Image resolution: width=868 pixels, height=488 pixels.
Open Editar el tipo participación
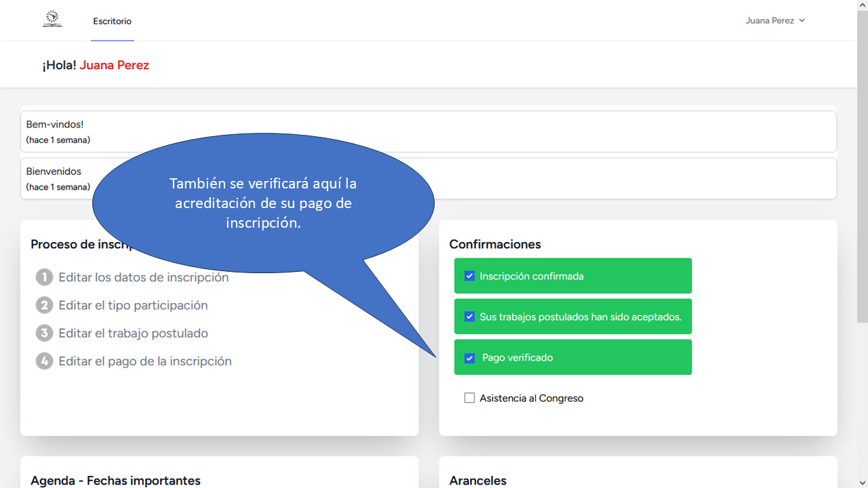click(133, 305)
